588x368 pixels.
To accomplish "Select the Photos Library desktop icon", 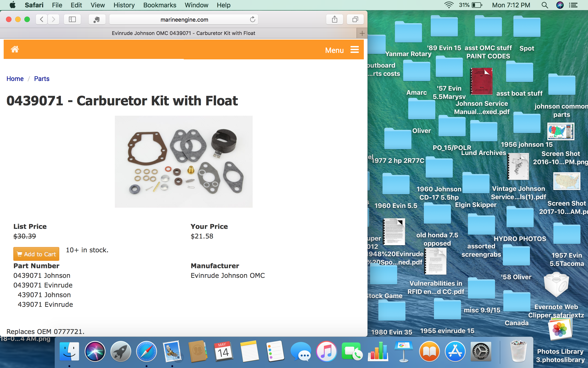I will tap(560, 329).
